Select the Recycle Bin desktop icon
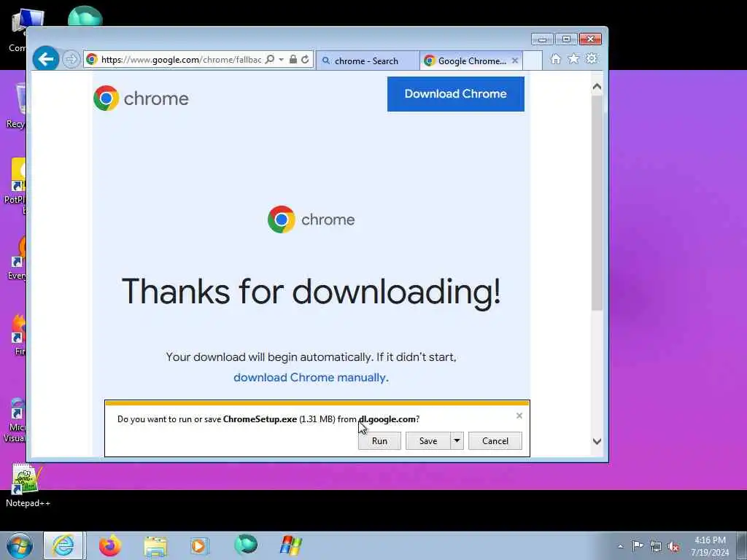747x560 pixels. (16, 106)
